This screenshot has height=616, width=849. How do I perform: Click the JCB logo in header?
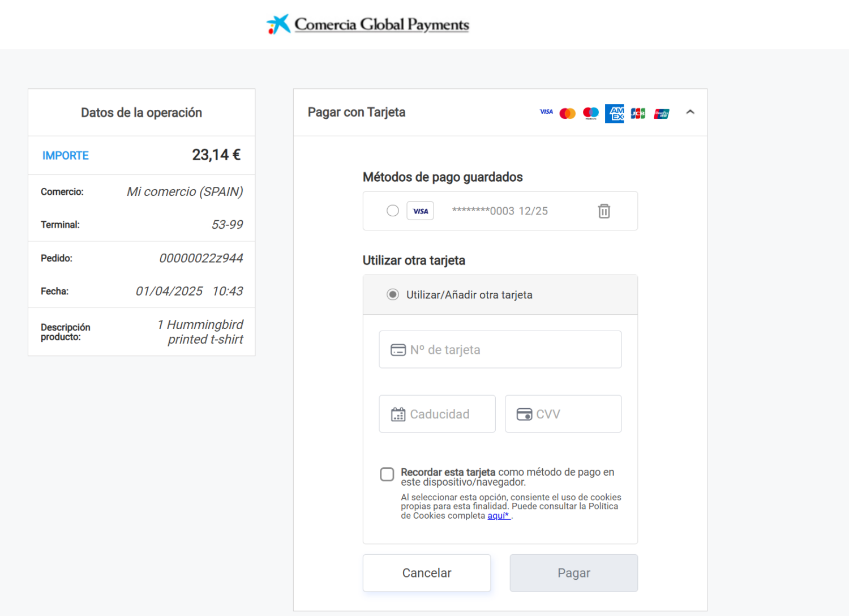[638, 113]
